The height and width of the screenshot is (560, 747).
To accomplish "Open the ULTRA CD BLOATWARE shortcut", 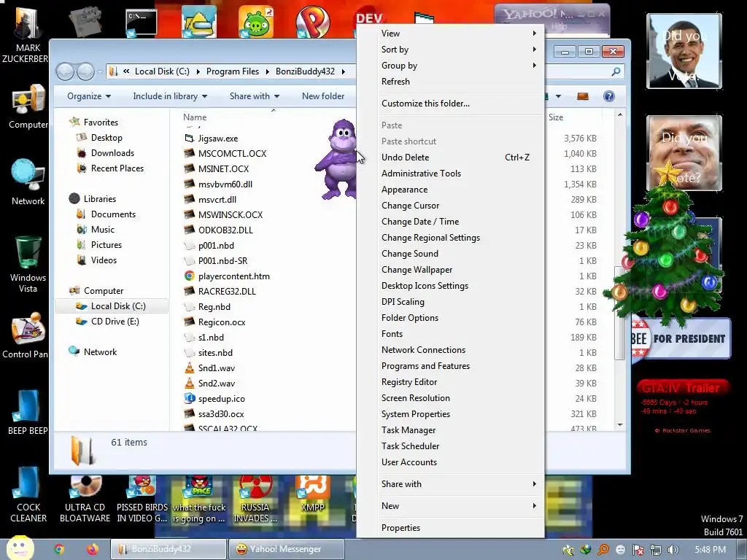I will pos(85,499).
